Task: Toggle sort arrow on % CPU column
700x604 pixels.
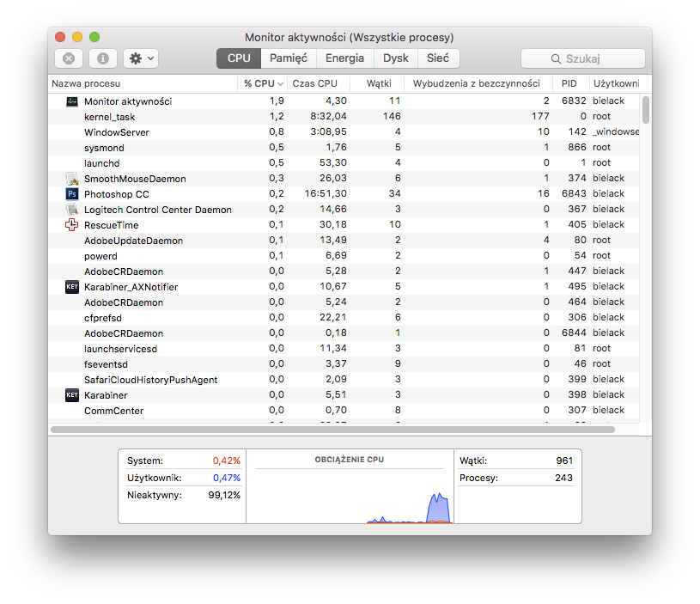Action: pyautogui.click(x=280, y=84)
